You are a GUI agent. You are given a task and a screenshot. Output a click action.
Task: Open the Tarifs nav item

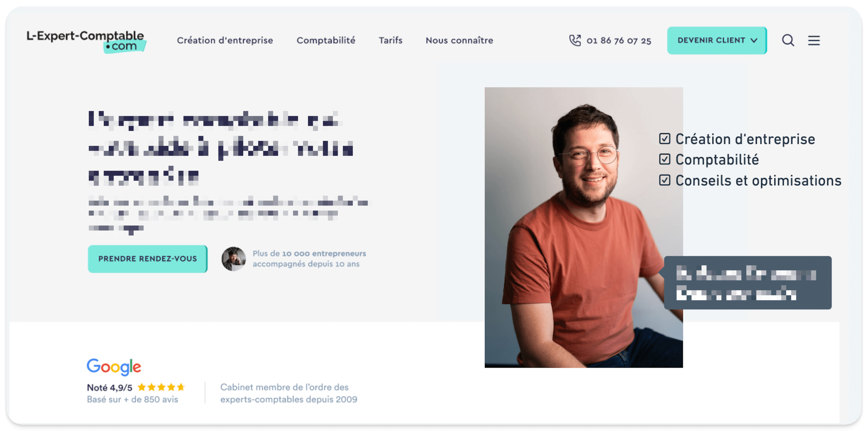pyautogui.click(x=390, y=40)
